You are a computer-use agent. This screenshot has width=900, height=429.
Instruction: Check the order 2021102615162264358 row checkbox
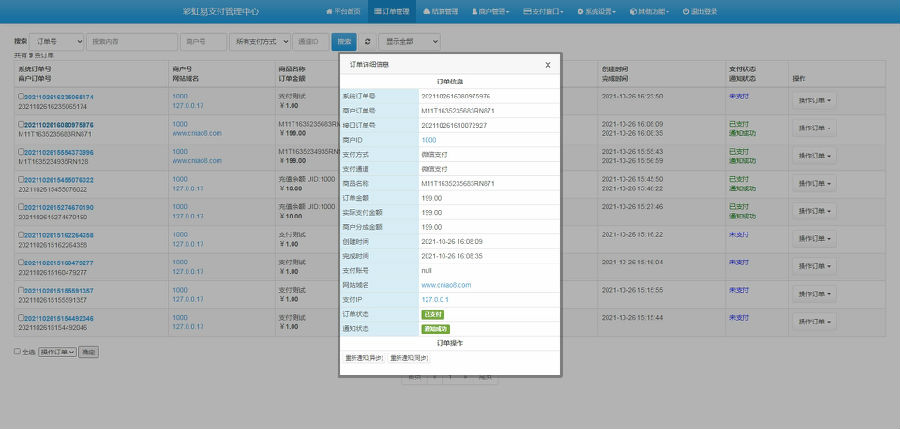point(21,234)
